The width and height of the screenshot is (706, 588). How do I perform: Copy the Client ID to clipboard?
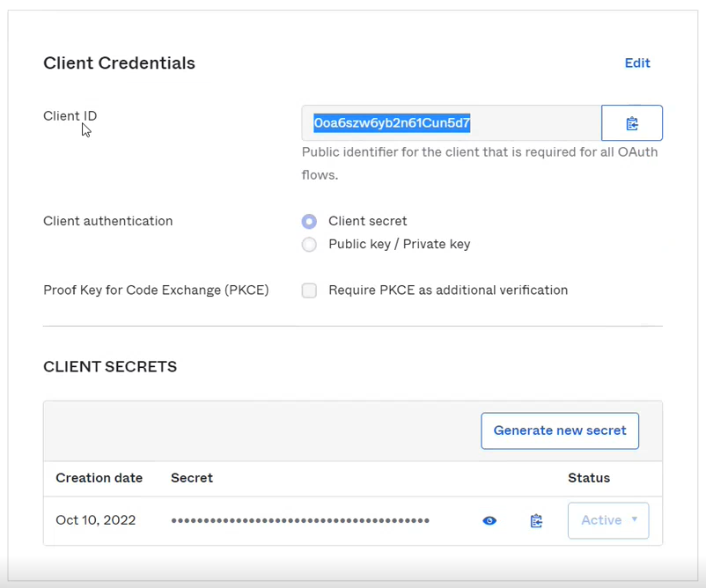point(631,123)
